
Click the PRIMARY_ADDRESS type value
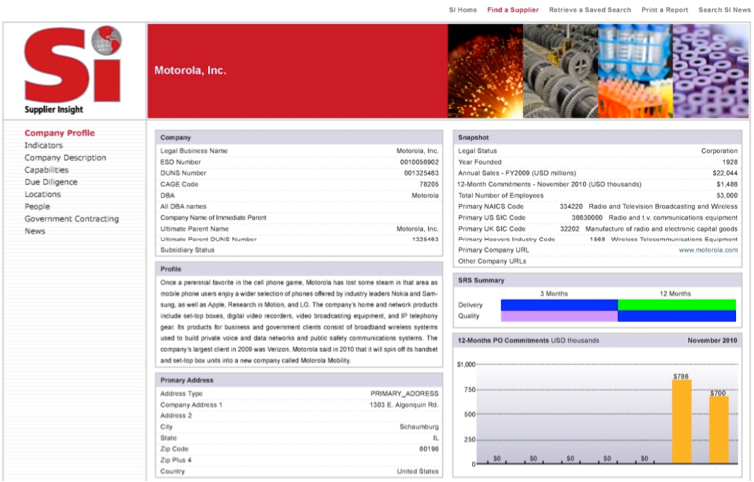pyautogui.click(x=404, y=394)
